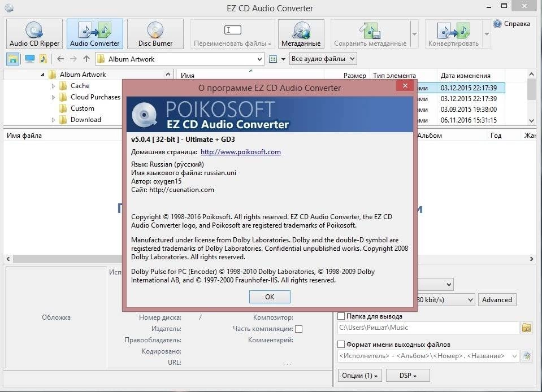Go up one folder level
542x392 pixels.
click(86, 59)
